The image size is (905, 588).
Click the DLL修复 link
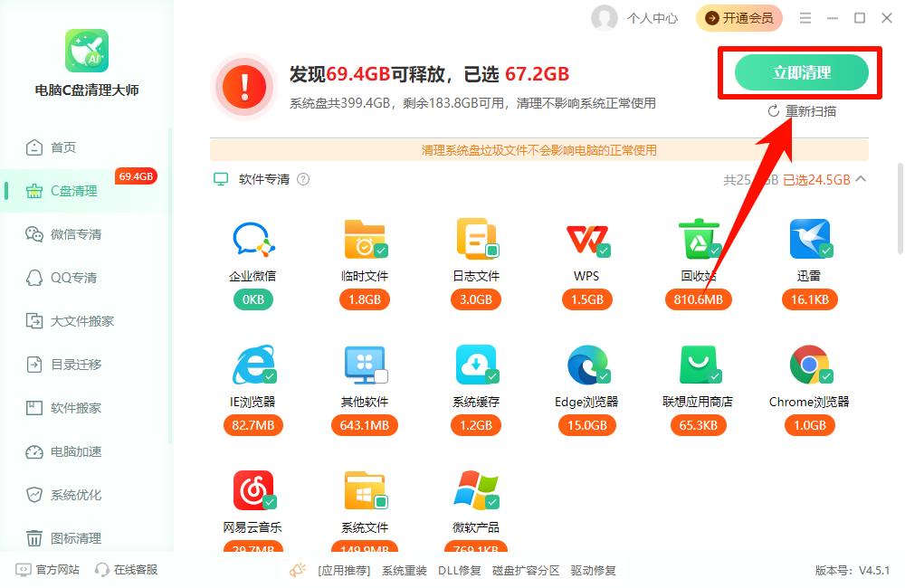click(x=460, y=571)
